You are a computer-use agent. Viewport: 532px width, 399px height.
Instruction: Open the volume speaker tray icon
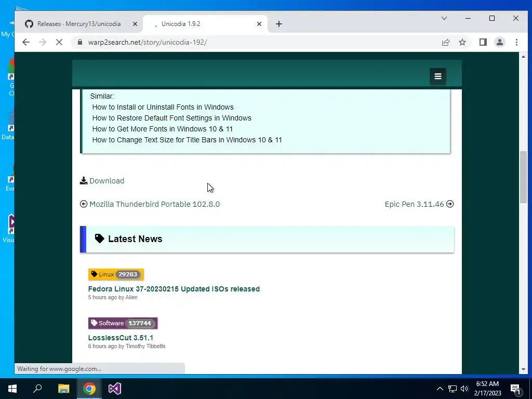tap(464, 389)
